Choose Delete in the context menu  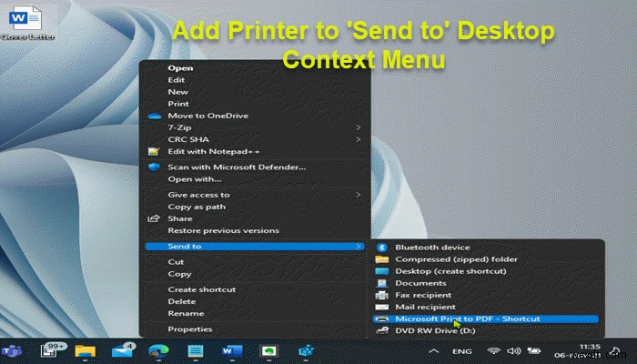(x=182, y=301)
